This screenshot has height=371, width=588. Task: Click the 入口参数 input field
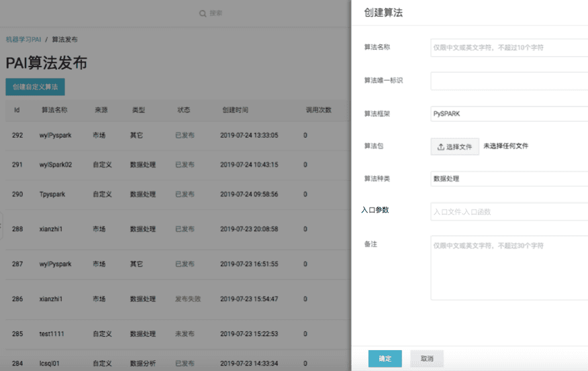coord(509,212)
